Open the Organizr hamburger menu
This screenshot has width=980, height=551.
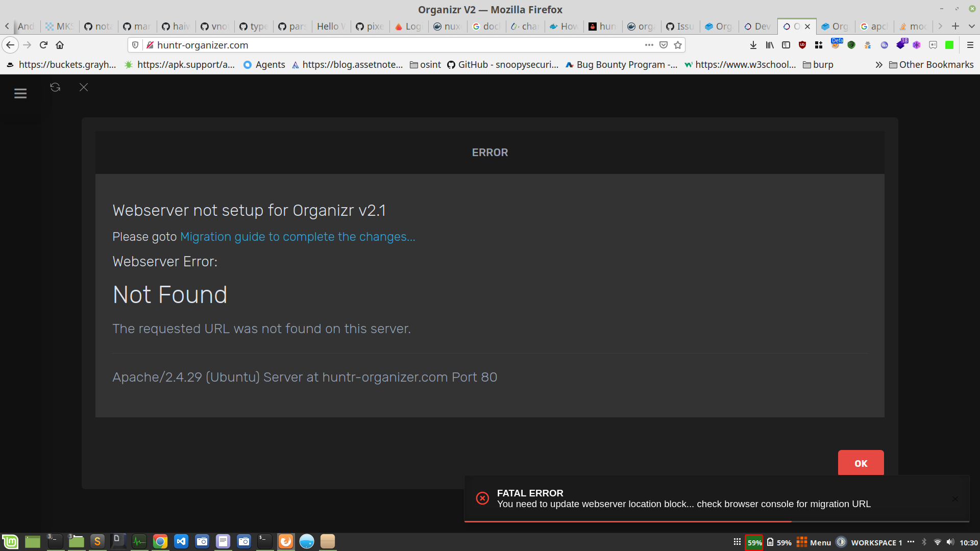point(20,93)
